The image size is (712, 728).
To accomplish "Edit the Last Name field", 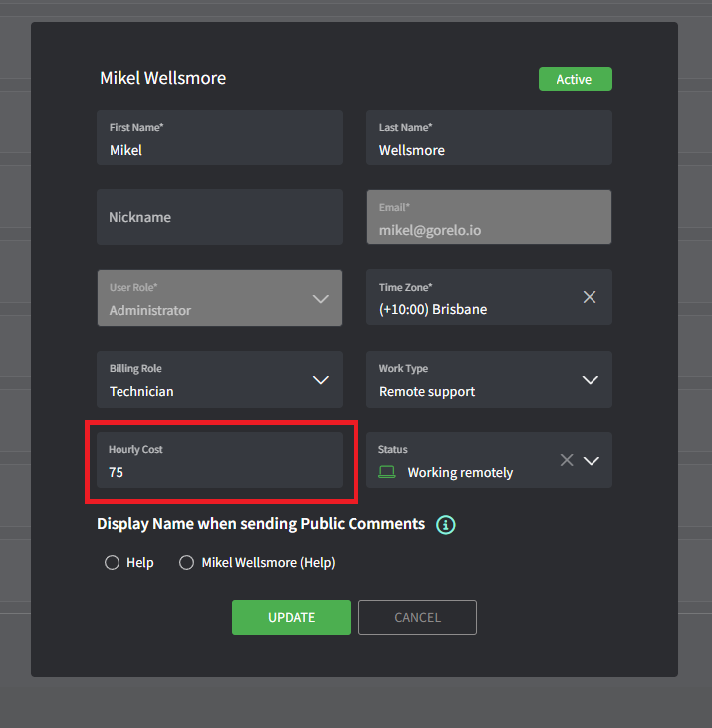I will pyautogui.click(x=489, y=137).
